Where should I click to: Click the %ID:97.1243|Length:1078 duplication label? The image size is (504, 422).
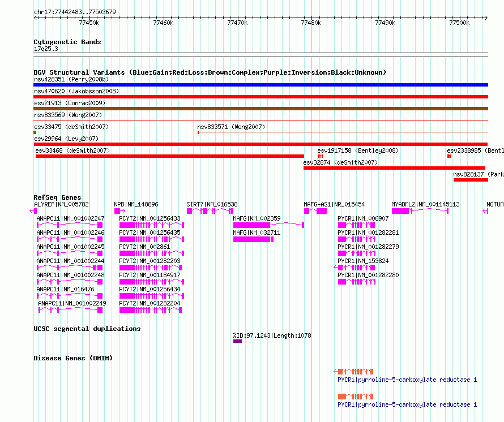[x=272, y=335]
